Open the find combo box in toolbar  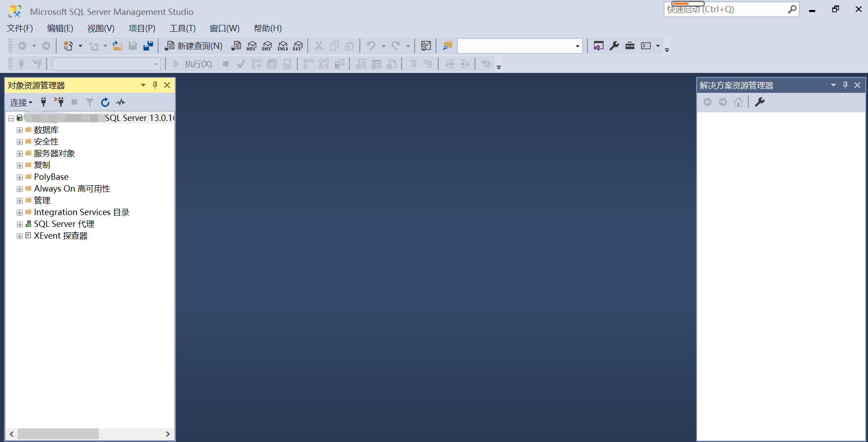[519, 46]
